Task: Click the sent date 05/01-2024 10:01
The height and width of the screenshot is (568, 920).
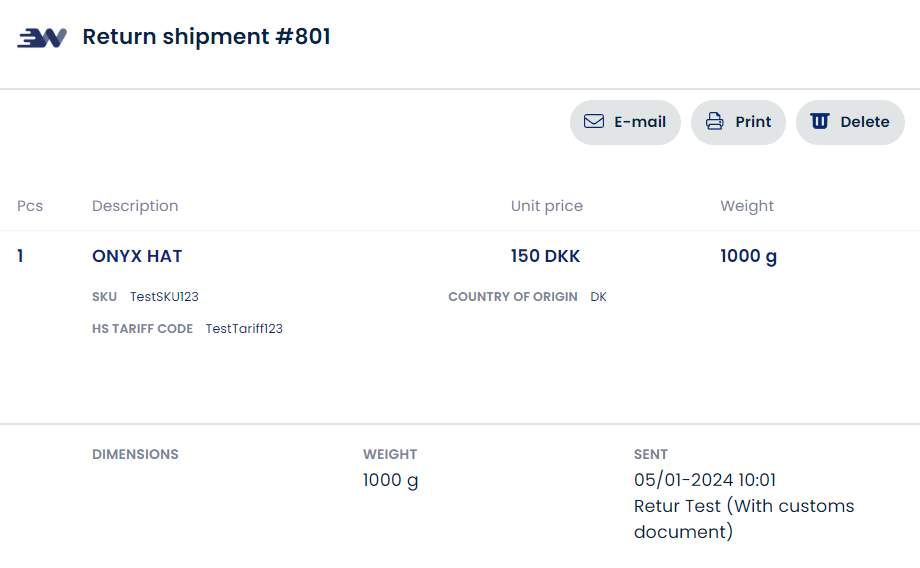Action: pyautogui.click(x=705, y=480)
